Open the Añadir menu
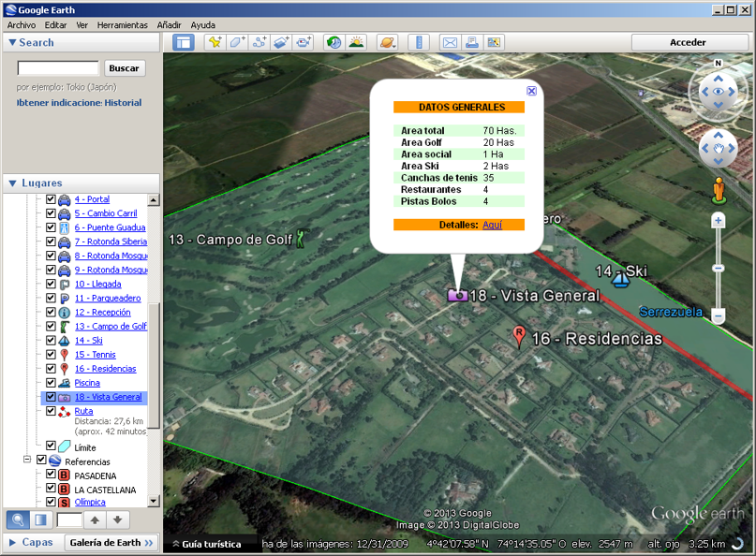Viewport: 756px width, 556px height. pyautogui.click(x=170, y=25)
